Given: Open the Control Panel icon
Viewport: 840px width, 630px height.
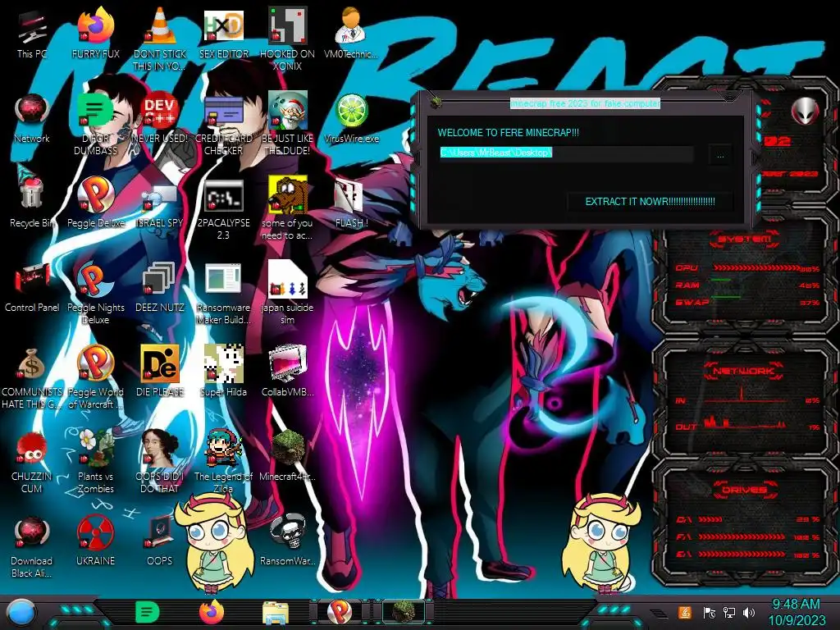Looking at the screenshot, I should click(x=32, y=287).
